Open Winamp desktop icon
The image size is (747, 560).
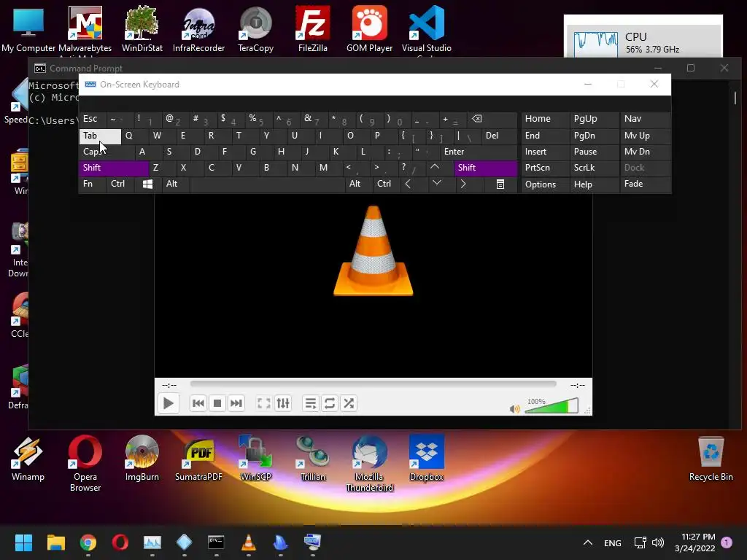[x=28, y=459]
